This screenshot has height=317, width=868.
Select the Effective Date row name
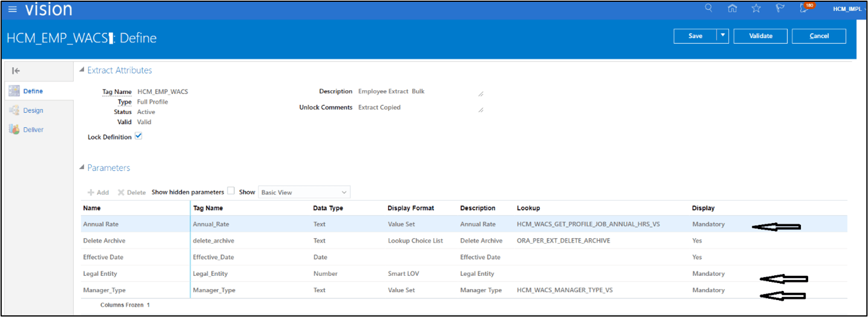click(104, 257)
